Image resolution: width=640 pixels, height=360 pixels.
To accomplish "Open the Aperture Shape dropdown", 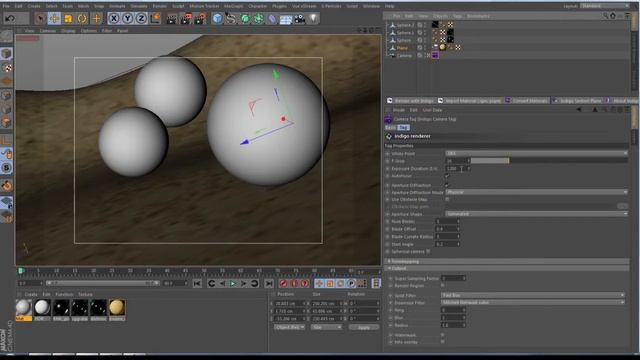I will tap(536, 214).
